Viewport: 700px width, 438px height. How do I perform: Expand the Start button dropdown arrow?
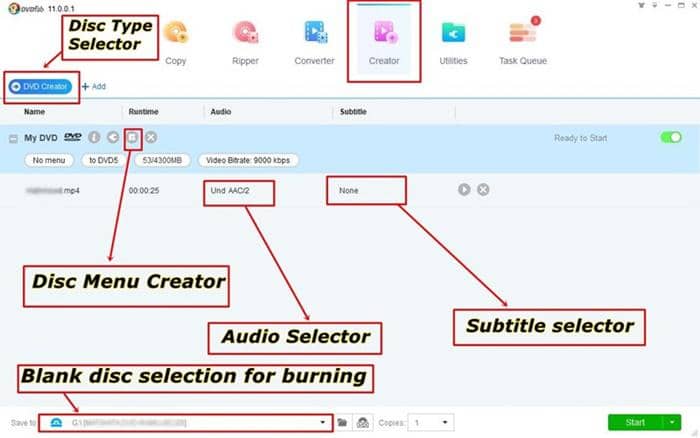tap(672, 422)
